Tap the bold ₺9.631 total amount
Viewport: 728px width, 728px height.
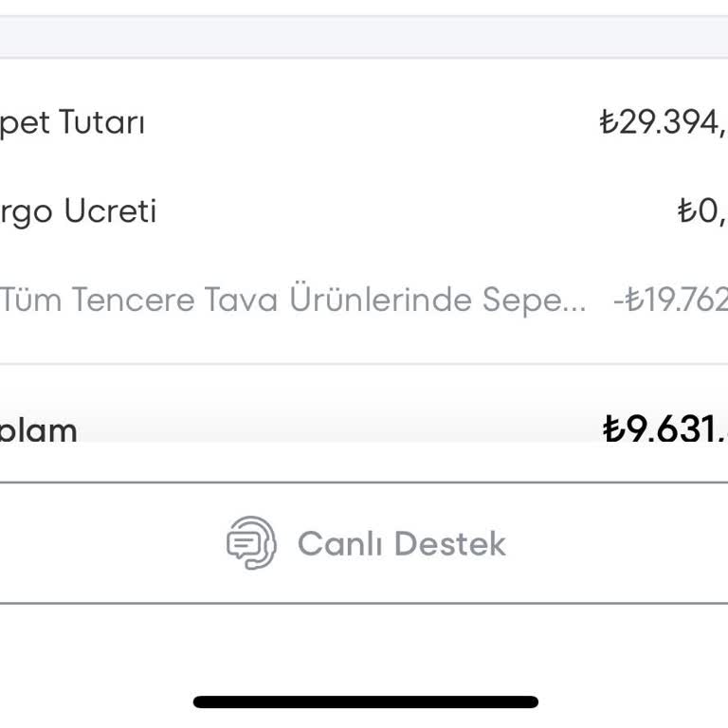(665, 428)
